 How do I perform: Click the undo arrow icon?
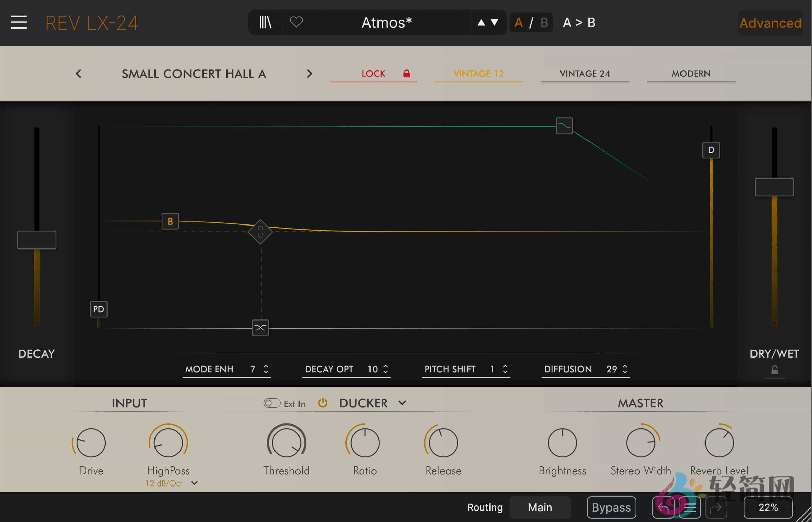point(664,507)
